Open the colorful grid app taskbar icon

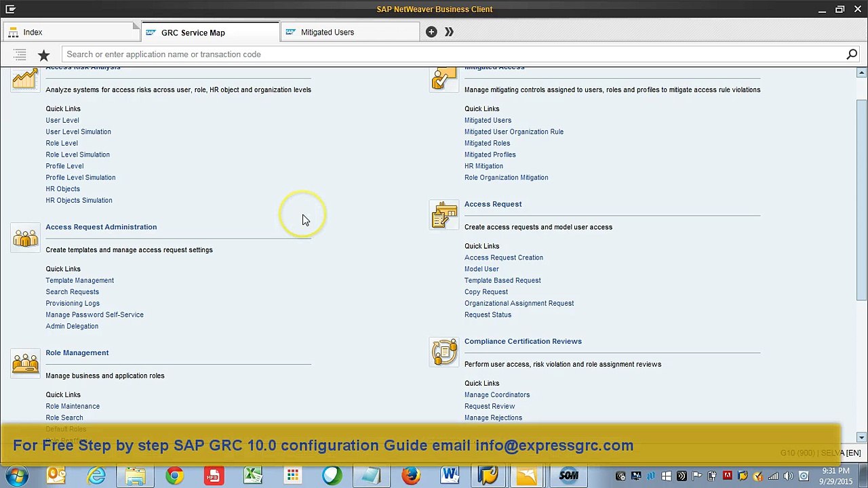292,476
